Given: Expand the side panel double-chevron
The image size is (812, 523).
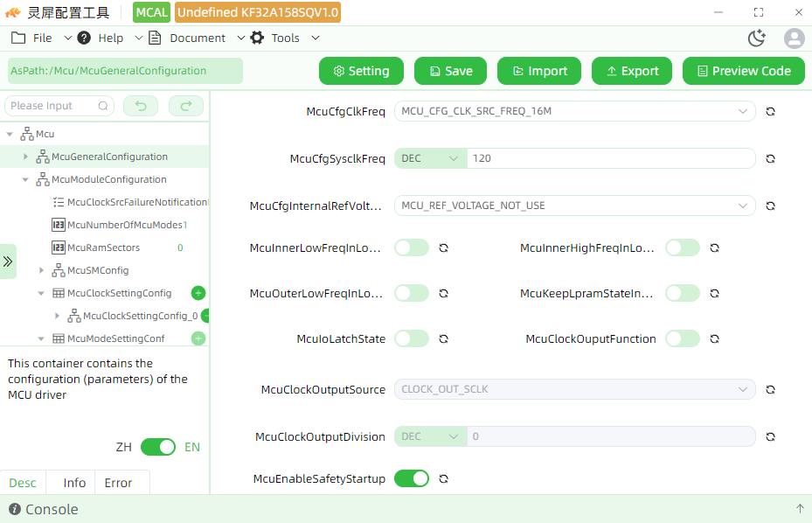Looking at the screenshot, I should (8, 261).
